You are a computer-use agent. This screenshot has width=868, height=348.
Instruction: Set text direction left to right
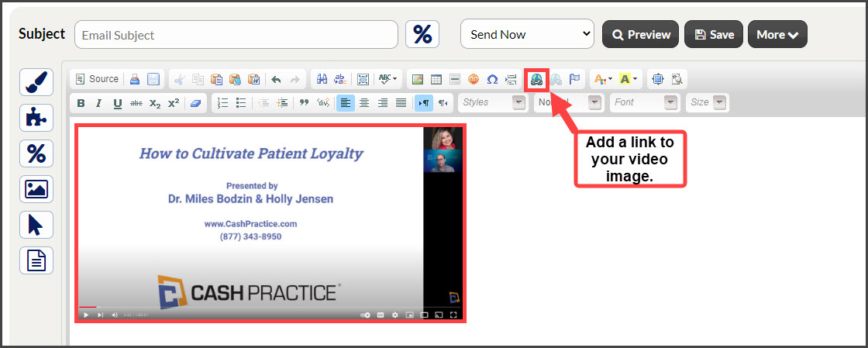coord(424,102)
